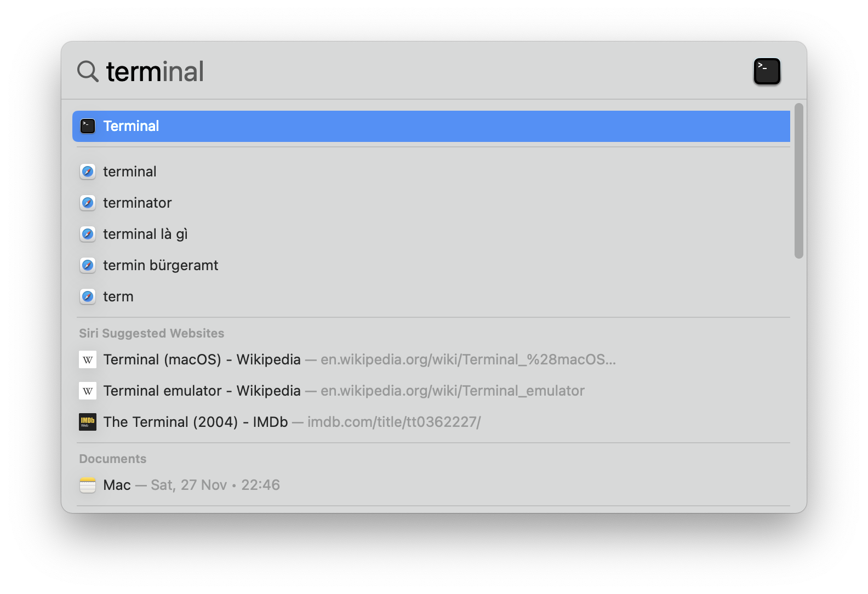The width and height of the screenshot is (868, 594).
Task: Click in the Spotlight search text field
Action: click(384, 71)
